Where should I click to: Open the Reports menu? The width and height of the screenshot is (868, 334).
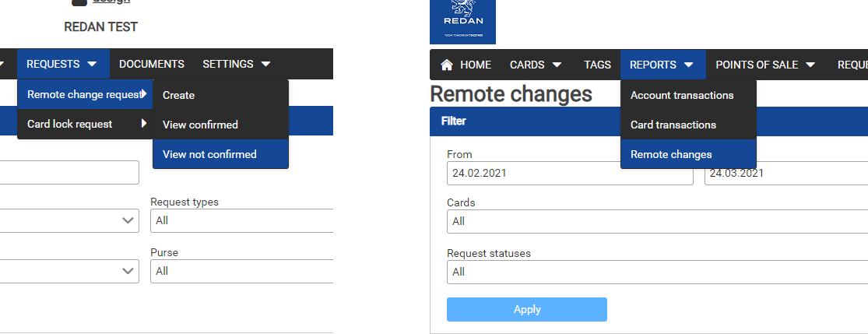coord(662,65)
